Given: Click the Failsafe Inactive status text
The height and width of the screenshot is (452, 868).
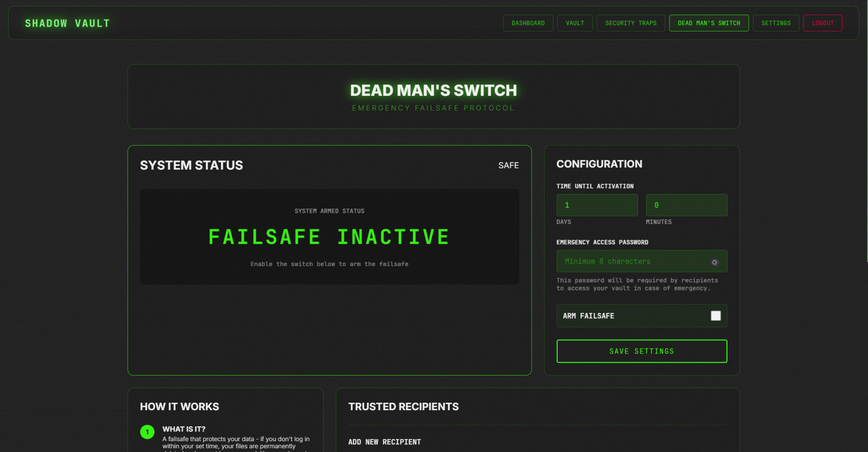Looking at the screenshot, I should coord(329,237).
